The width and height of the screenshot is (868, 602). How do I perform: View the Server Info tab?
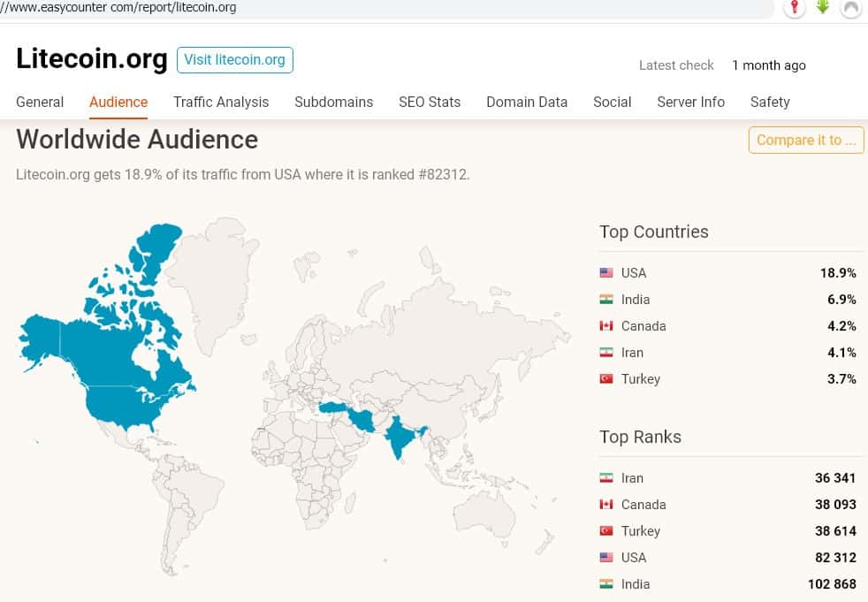[x=690, y=102]
